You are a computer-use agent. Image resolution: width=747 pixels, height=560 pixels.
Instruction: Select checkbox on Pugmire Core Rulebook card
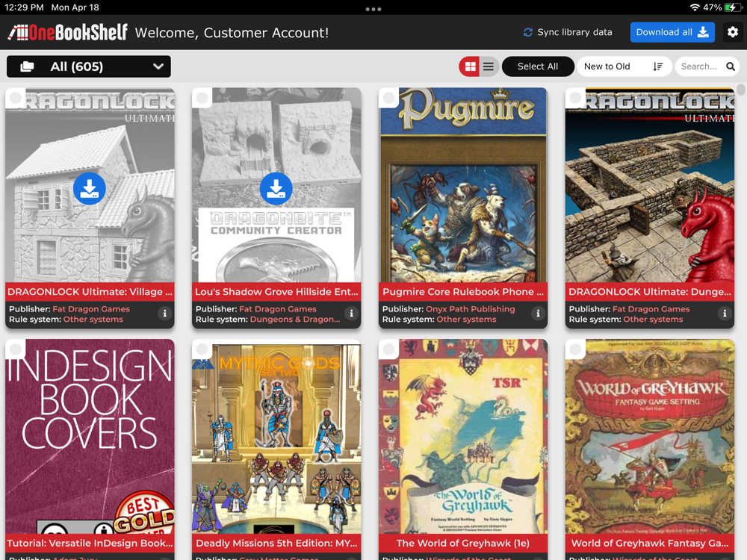388,98
